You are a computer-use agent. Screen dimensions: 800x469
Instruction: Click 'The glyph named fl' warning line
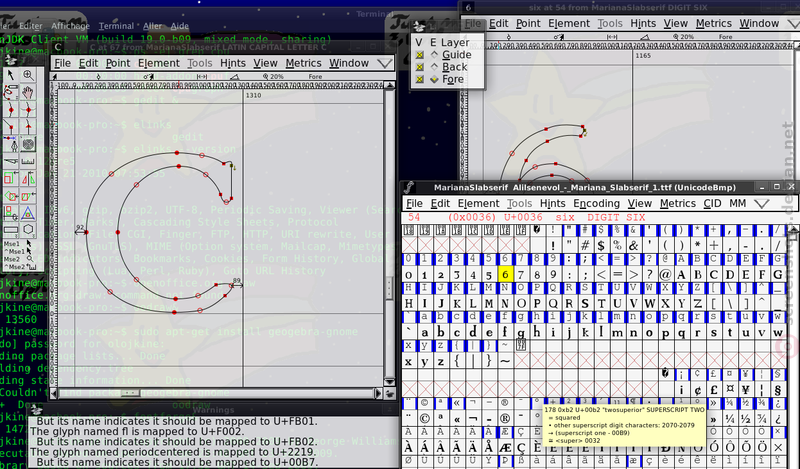click(137, 432)
